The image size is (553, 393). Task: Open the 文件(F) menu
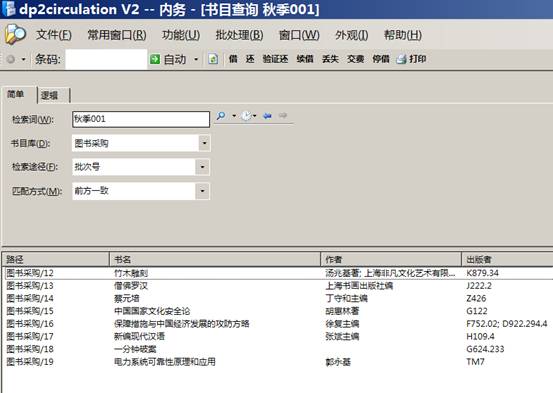(x=54, y=35)
